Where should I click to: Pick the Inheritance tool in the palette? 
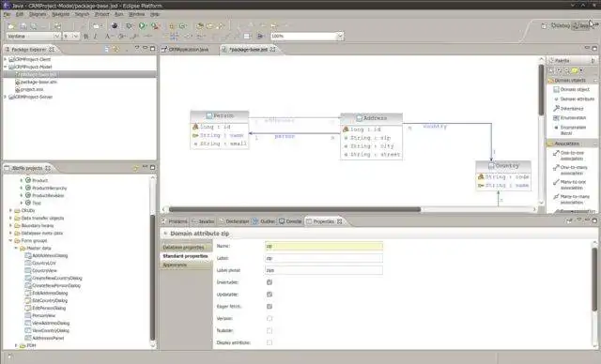pos(568,109)
